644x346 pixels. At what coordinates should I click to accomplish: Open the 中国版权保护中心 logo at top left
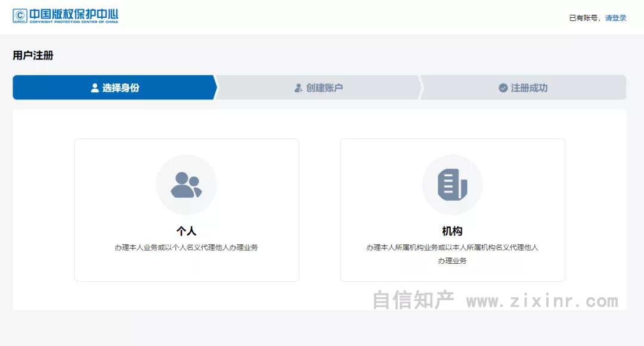pyautogui.click(x=66, y=15)
